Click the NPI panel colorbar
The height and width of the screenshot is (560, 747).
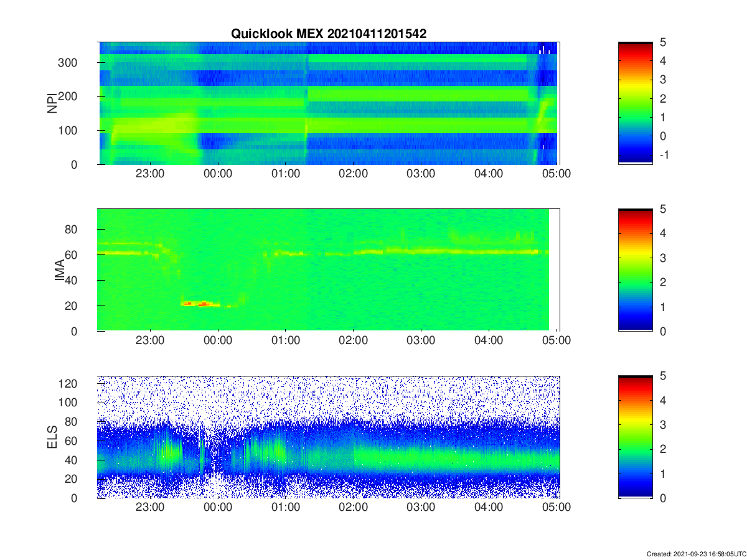(636, 103)
